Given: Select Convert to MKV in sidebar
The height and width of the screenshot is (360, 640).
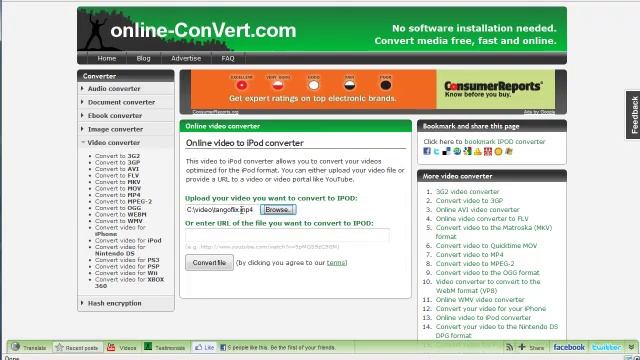Looking at the screenshot, I should [x=118, y=182].
